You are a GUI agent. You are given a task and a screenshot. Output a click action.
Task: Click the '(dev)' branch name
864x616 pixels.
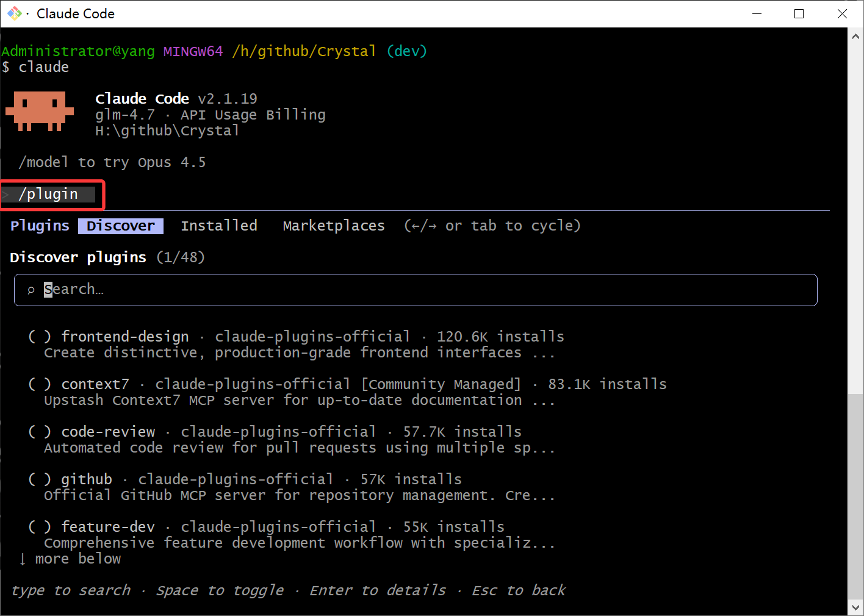click(407, 51)
